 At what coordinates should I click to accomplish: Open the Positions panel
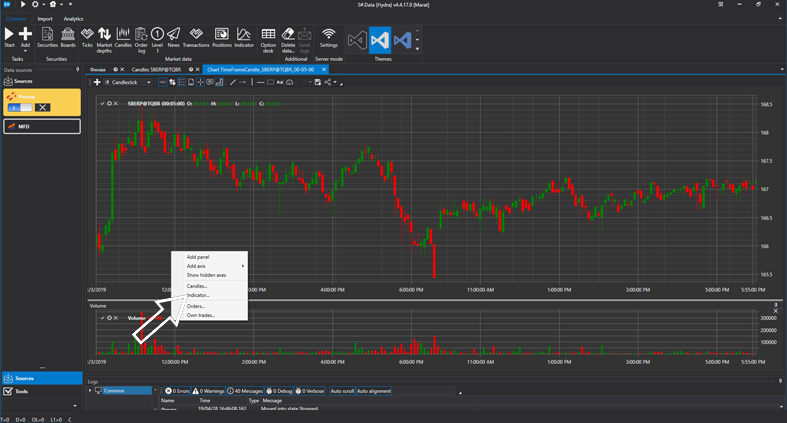tap(222, 38)
